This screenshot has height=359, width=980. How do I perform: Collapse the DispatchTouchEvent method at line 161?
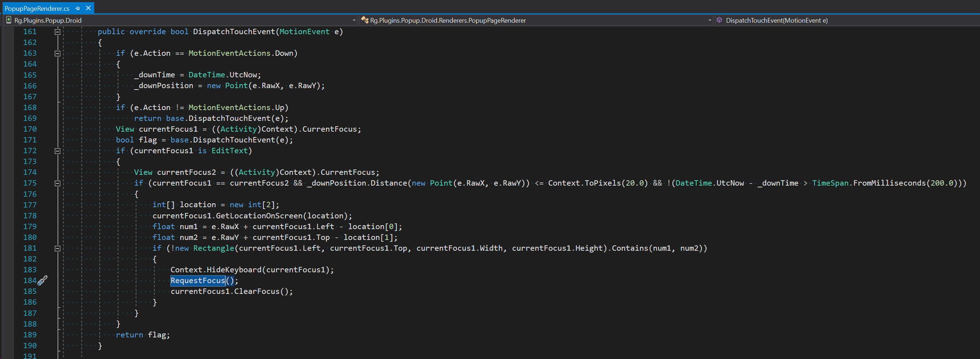[57, 32]
